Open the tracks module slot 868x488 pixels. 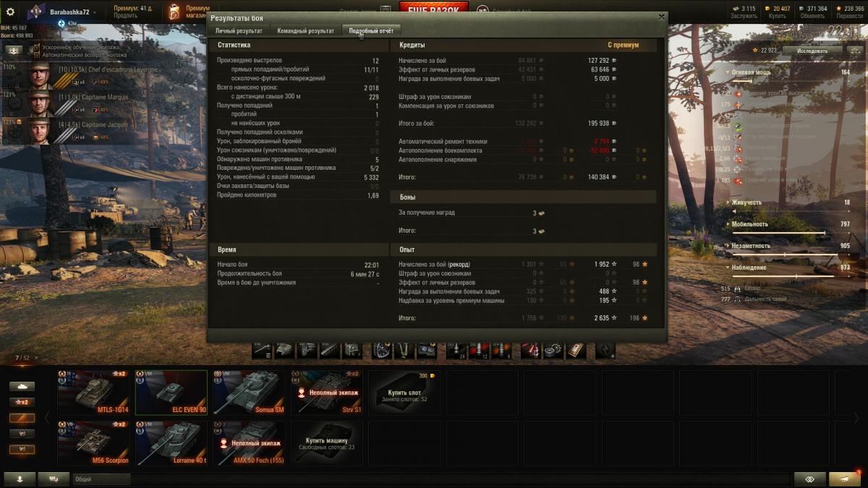point(330,350)
